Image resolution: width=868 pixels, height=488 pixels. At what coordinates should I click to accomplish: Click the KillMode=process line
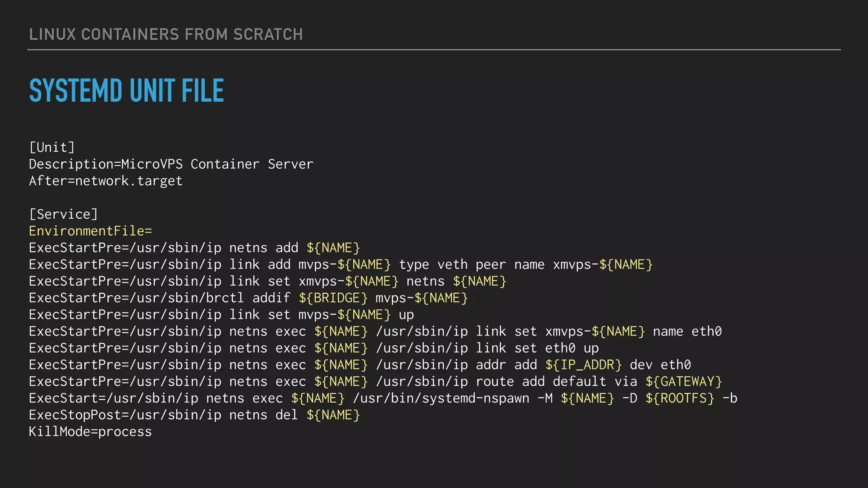coord(90,432)
